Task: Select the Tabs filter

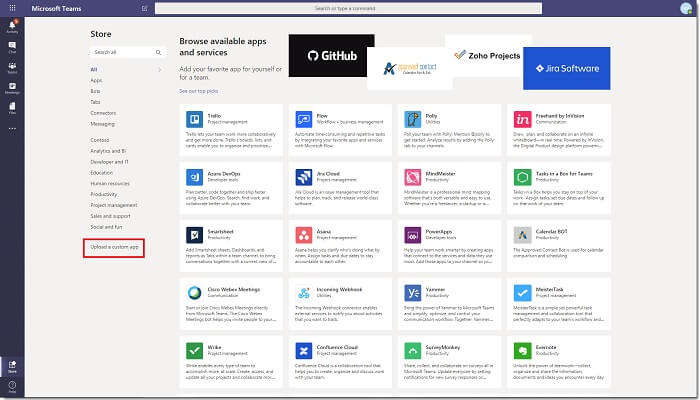Action: tap(96, 102)
